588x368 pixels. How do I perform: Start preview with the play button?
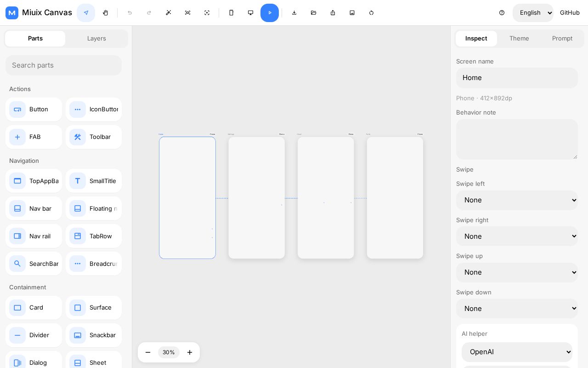click(x=270, y=13)
